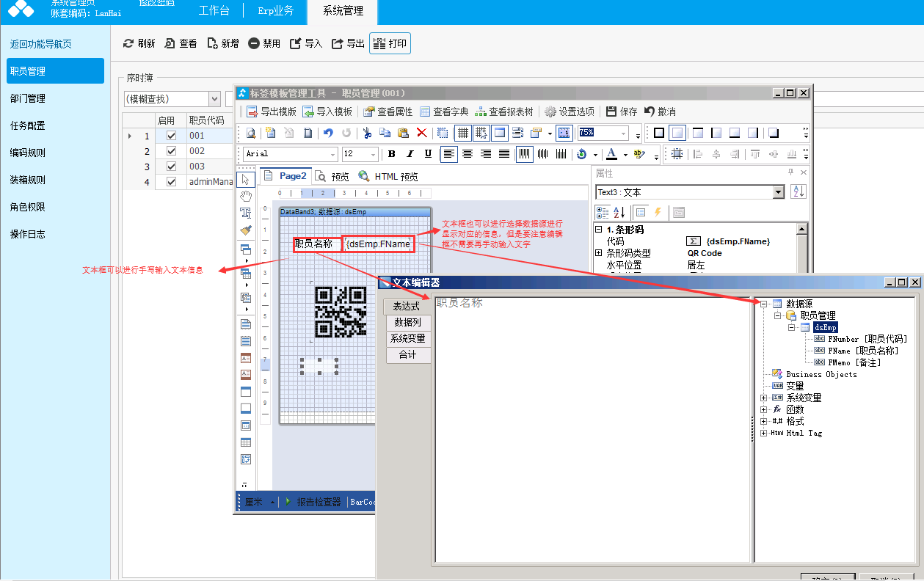Select align right text icon
This screenshot has width=924, height=581.
[486, 154]
